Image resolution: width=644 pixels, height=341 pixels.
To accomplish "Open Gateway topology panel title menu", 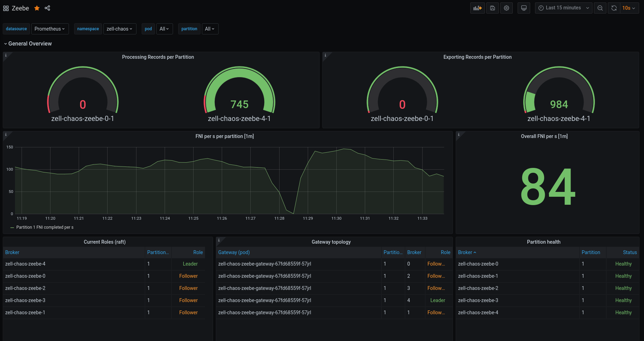I will click(331, 242).
